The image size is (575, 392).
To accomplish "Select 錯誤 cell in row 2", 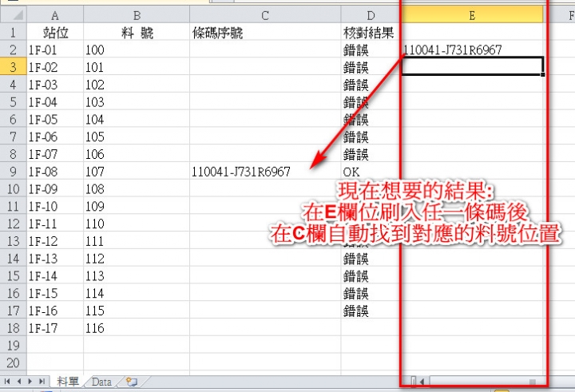I will click(371, 49).
